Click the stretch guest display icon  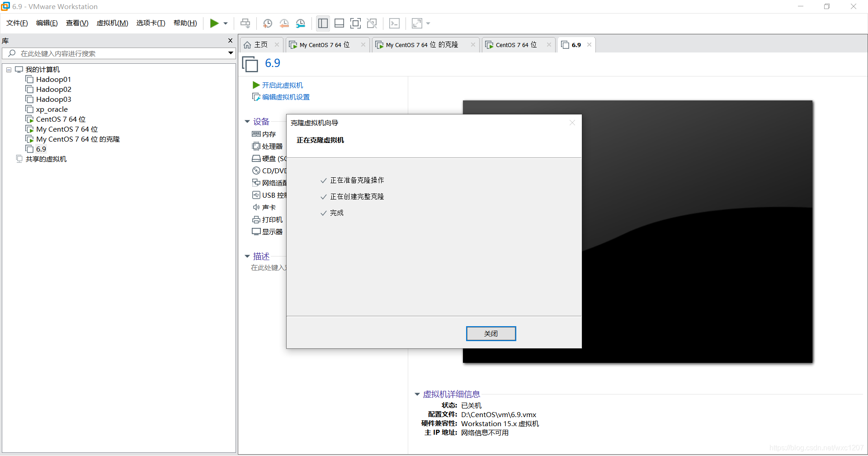417,24
